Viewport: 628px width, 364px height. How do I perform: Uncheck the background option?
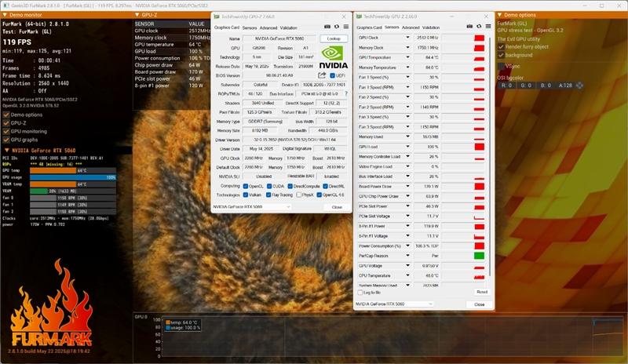pos(501,55)
